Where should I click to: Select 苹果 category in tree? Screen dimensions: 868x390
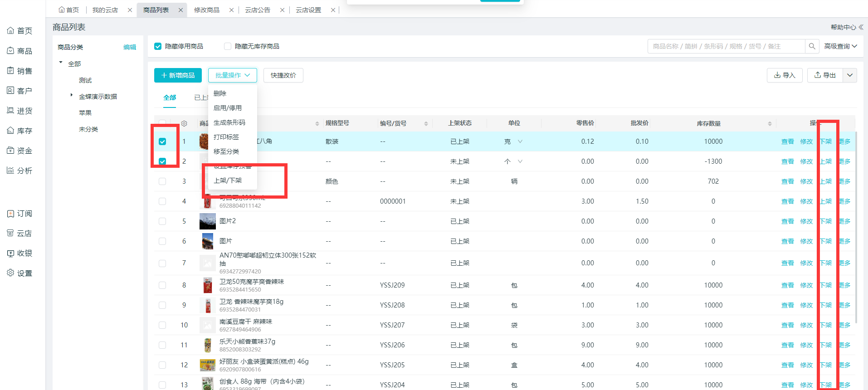85,113
